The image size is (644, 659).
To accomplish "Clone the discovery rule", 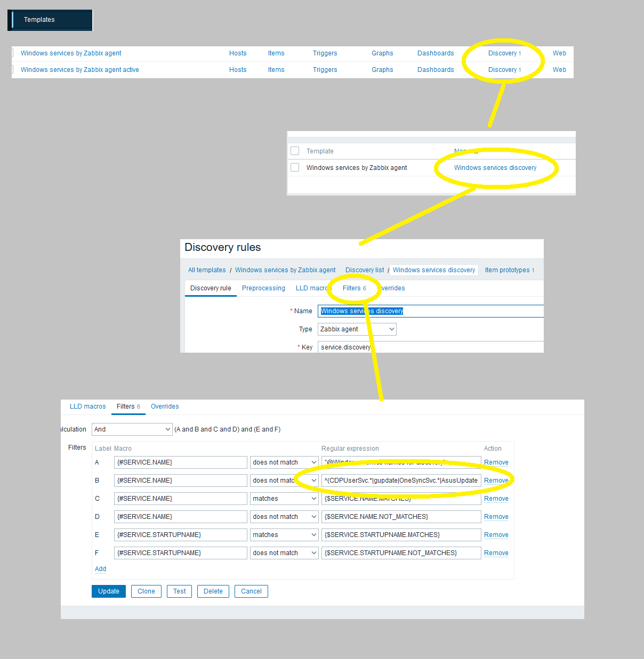I will tap(146, 591).
